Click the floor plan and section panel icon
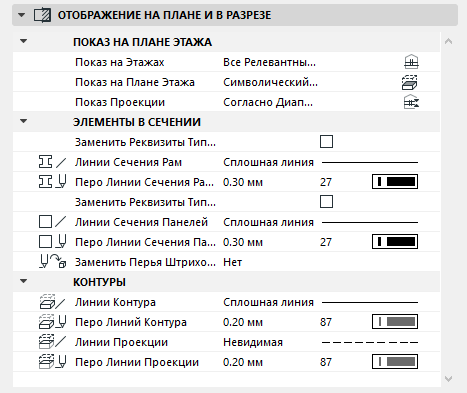This screenshot has height=393, width=467. pos(43,15)
